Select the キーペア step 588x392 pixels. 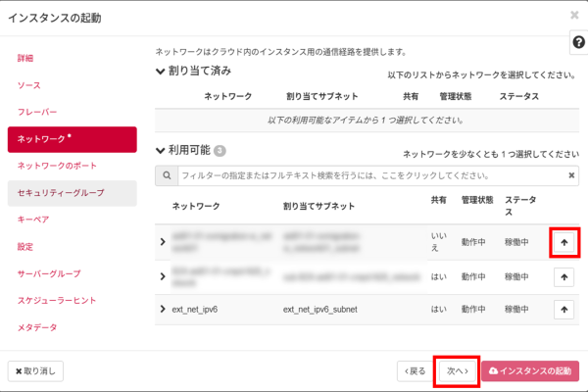point(33,220)
